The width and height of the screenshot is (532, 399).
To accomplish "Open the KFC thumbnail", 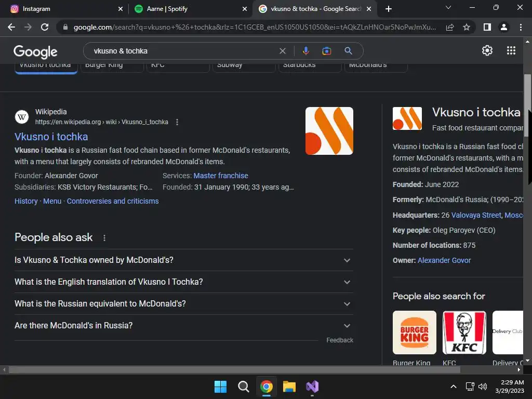I will 464,332.
